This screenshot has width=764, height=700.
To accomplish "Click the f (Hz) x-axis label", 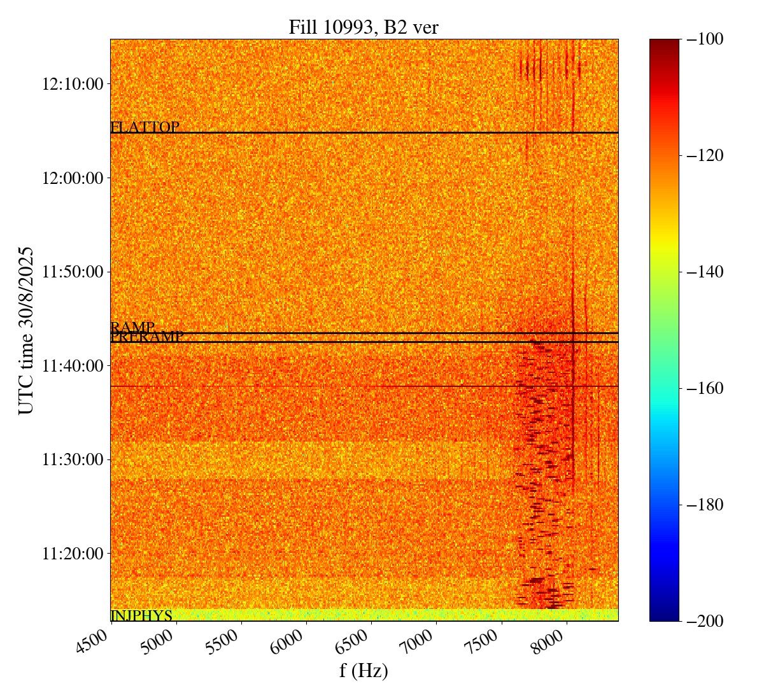I will [364, 670].
